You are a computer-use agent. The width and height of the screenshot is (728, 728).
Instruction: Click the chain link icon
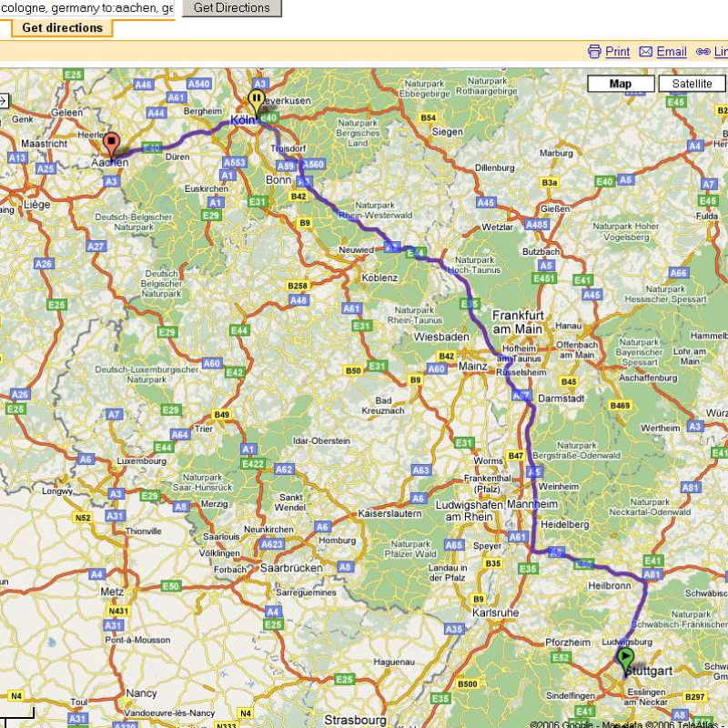[x=703, y=52]
